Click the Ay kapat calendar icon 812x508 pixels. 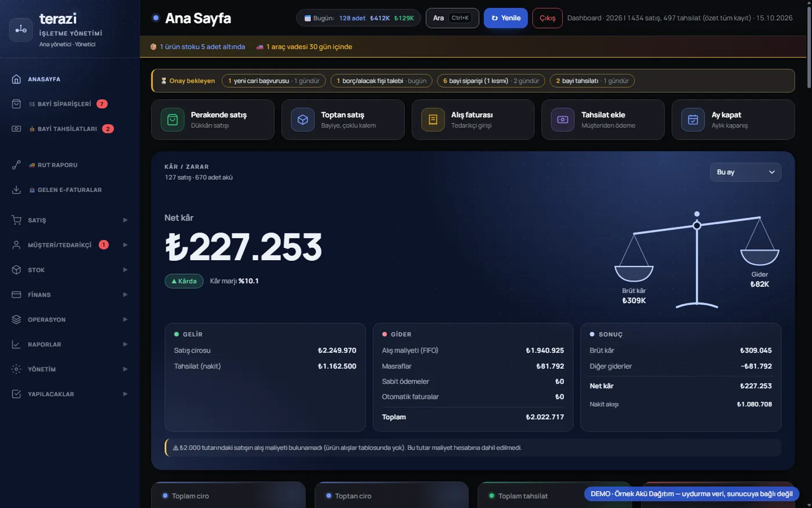[693, 120]
